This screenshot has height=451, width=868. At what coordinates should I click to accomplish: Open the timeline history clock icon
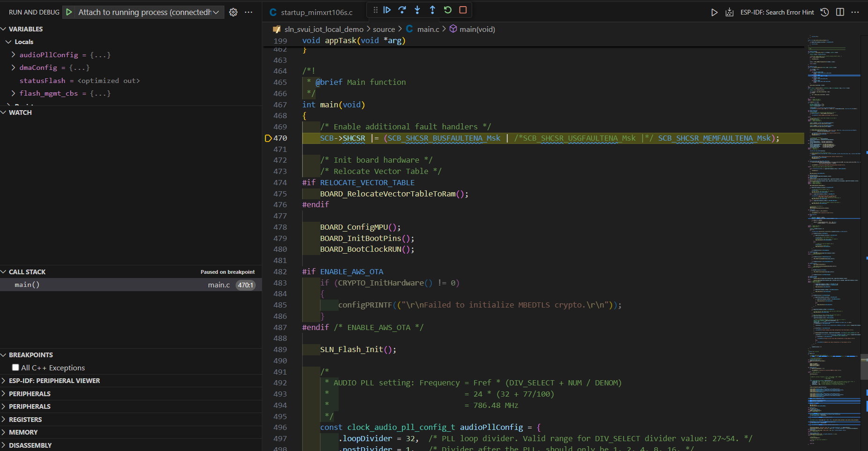(825, 12)
